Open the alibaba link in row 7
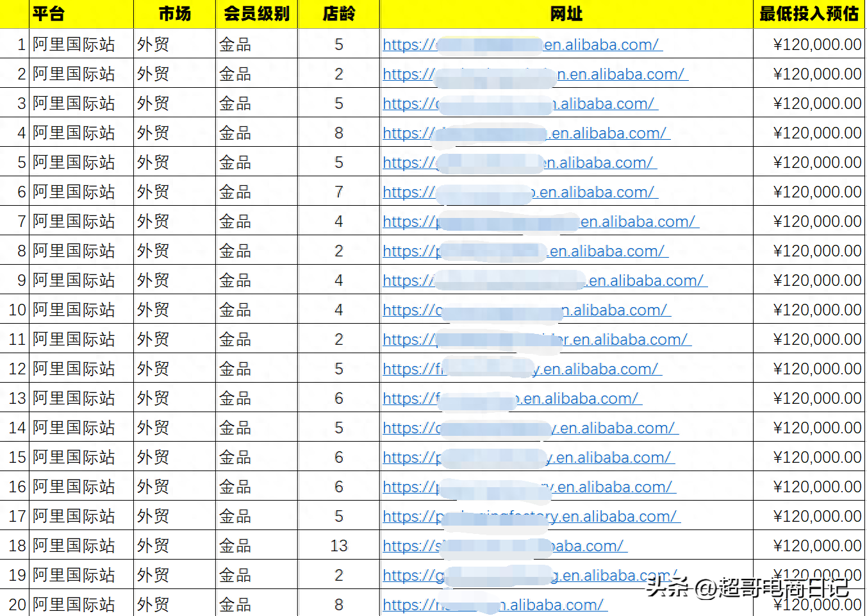This screenshot has height=616, width=867. tap(541, 221)
